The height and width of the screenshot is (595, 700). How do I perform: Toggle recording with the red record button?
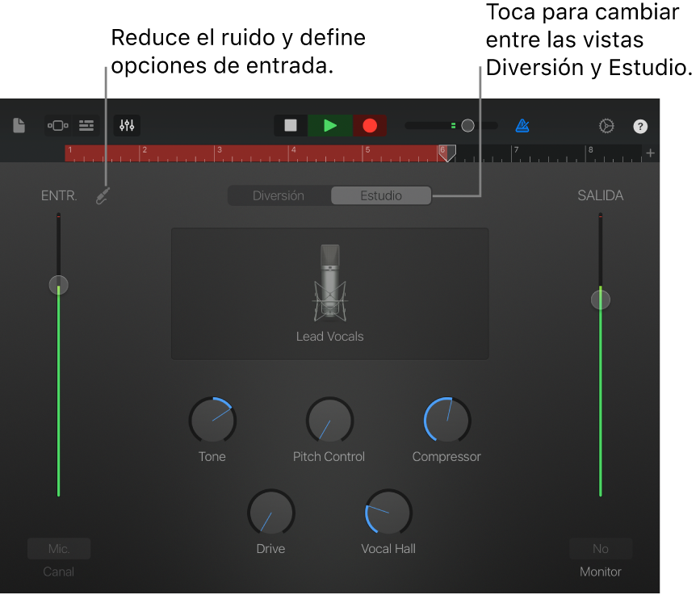(370, 125)
